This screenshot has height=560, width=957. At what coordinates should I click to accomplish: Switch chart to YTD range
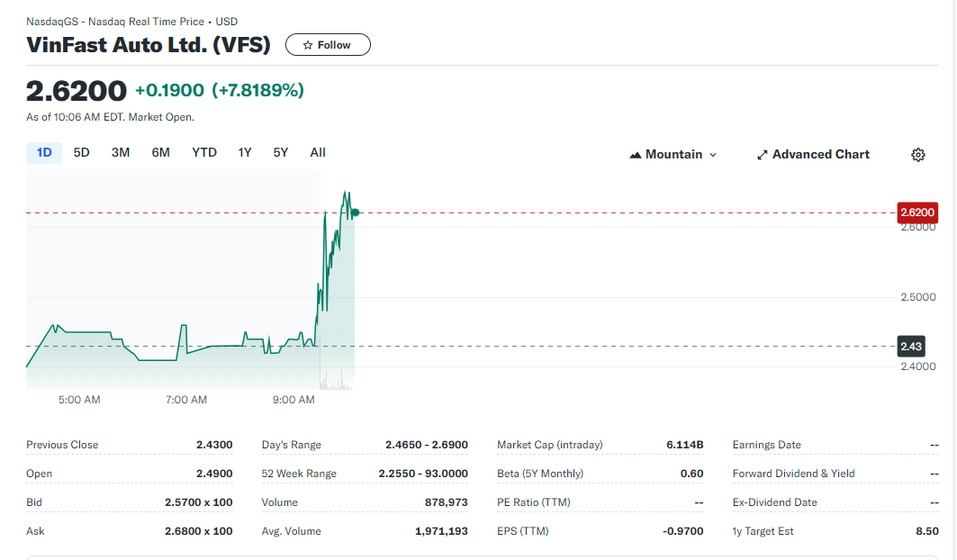204,153
